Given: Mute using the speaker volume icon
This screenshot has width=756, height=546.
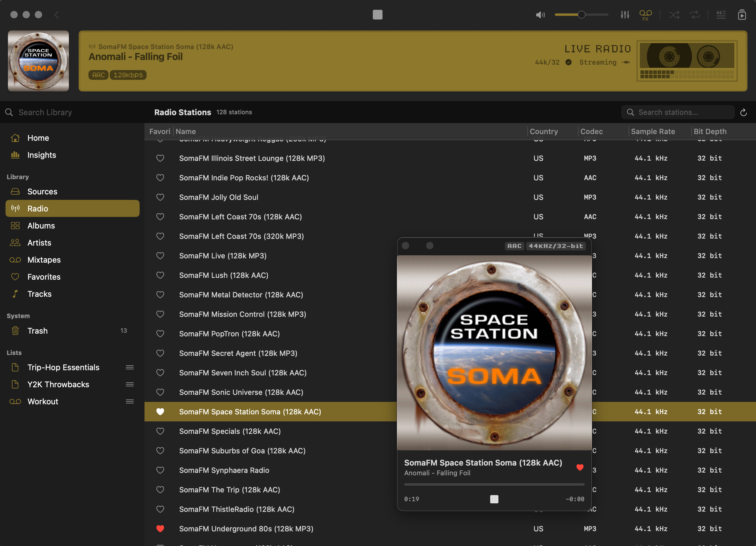Looking at the screenshot, I should (x=540, y=15).
